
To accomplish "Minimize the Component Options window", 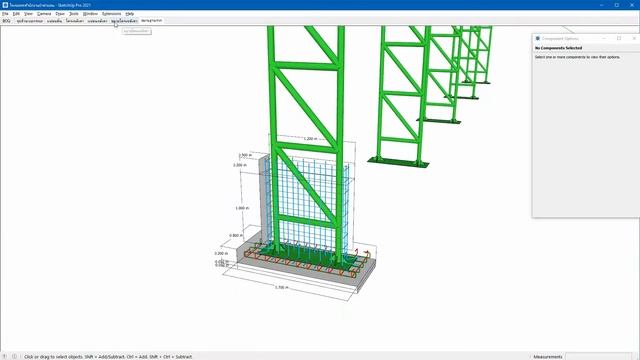I will 604,38.
